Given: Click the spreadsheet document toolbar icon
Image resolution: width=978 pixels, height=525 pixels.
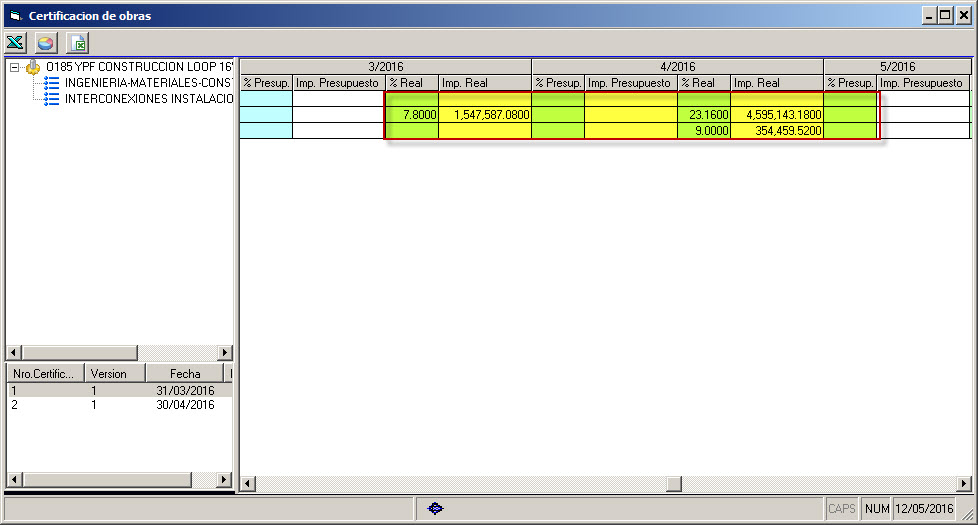Looking at the screenshot, I should click(x=77, y=43).
